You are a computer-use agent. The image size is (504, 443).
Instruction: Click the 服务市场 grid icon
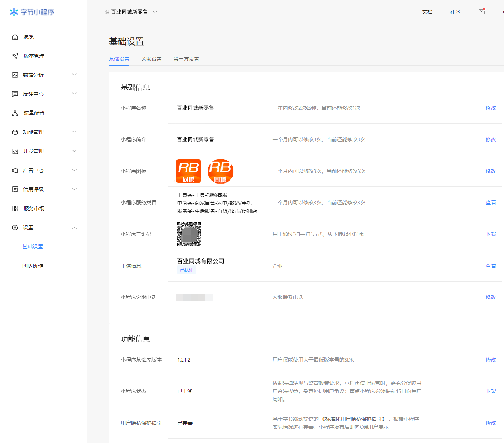(15, 208)
